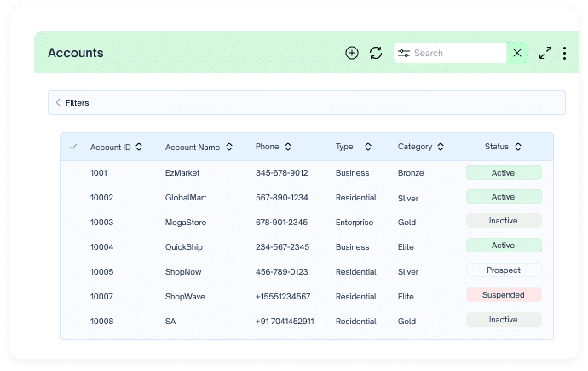Open the three-dot more options menu
588x371 pixels.
point(565,53)
